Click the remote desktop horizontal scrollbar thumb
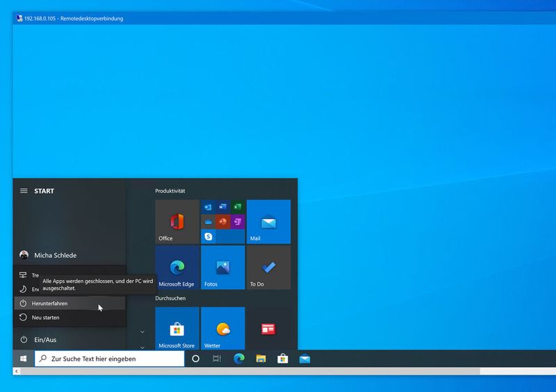Screen dimensions: 556x392 click(250, 371)
